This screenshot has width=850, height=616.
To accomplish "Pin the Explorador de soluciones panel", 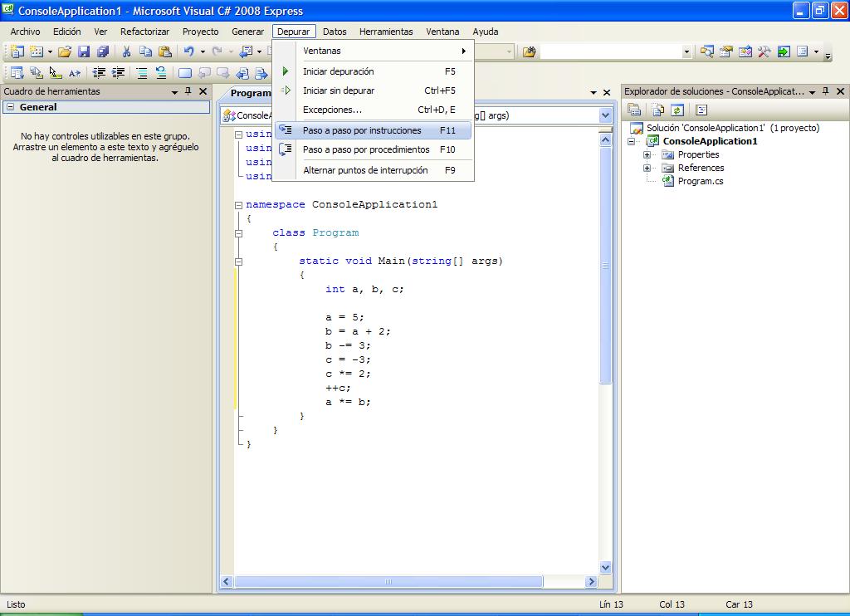I will 826,91.
